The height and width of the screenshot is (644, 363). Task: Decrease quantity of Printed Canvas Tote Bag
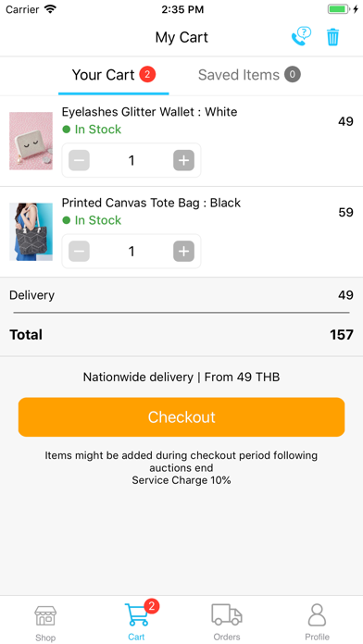pos(79,252)
